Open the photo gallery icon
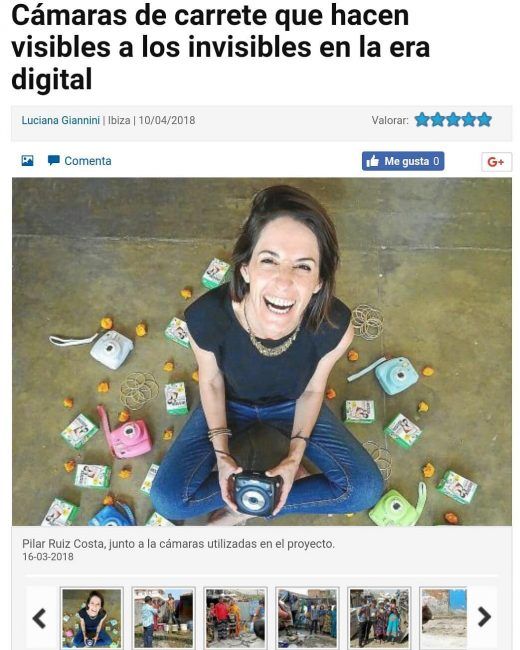The height and width of the screenshot is (650, 520). 27,160
